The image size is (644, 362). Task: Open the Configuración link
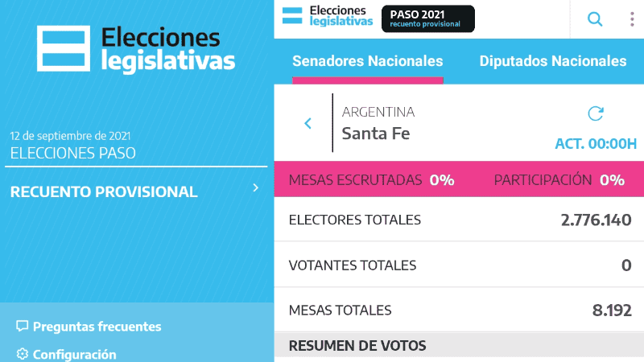click(74, 354)
